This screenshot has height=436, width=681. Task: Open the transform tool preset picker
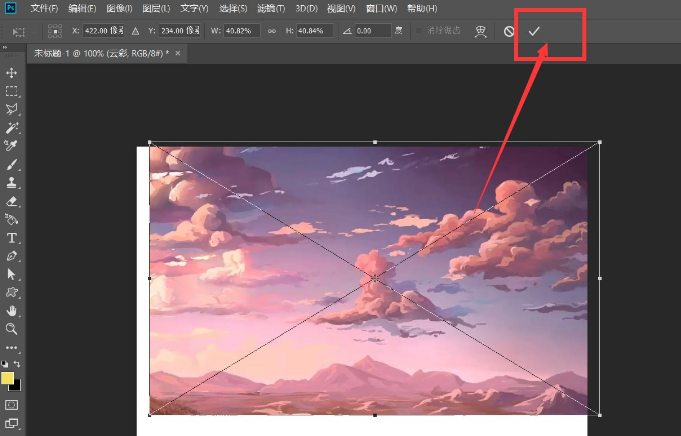pyautogui.click(x=23, y=32)
